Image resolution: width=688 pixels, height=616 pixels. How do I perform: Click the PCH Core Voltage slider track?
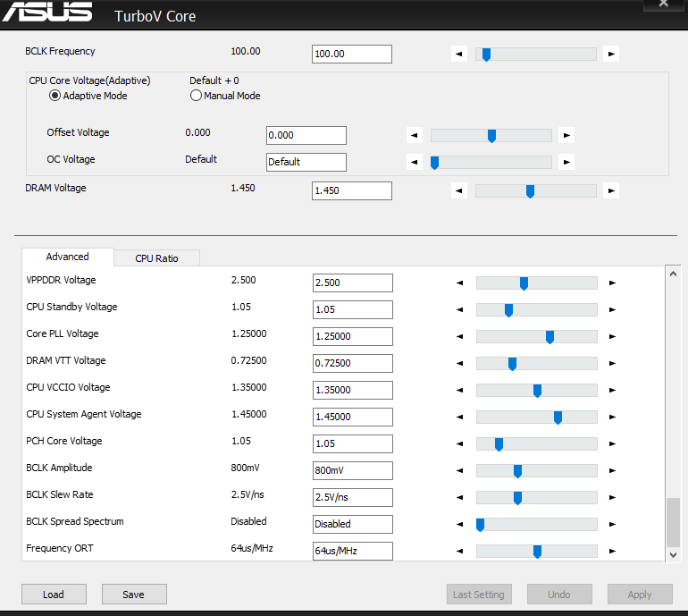537,443
